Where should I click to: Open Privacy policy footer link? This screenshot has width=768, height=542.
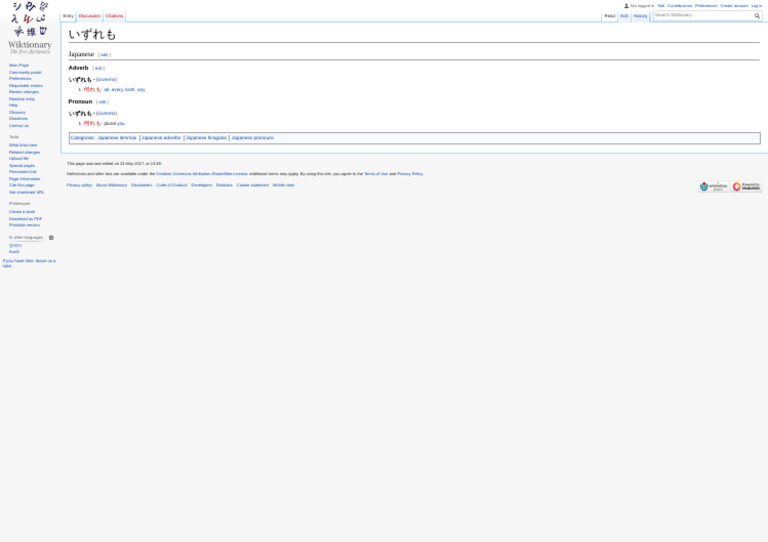click(79, 185)
